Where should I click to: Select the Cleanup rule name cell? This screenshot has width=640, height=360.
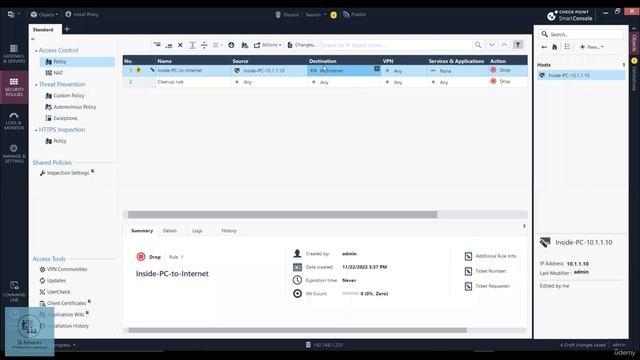click(x=193, y=82)
